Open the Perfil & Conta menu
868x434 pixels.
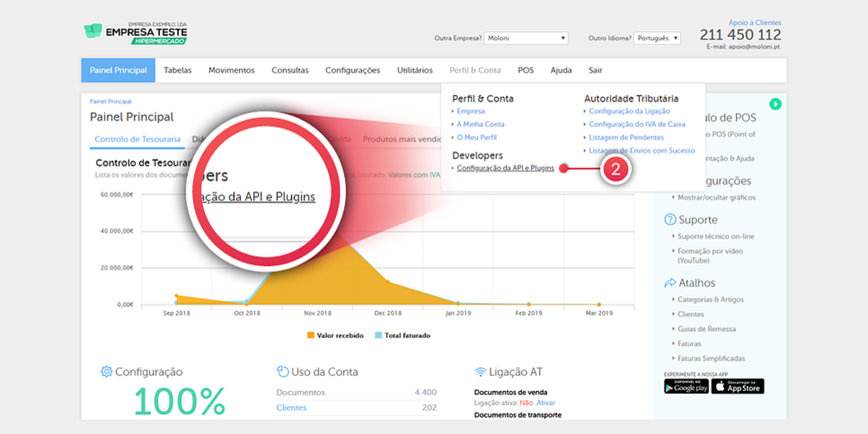pyautogui.click(x=475, y=71)
